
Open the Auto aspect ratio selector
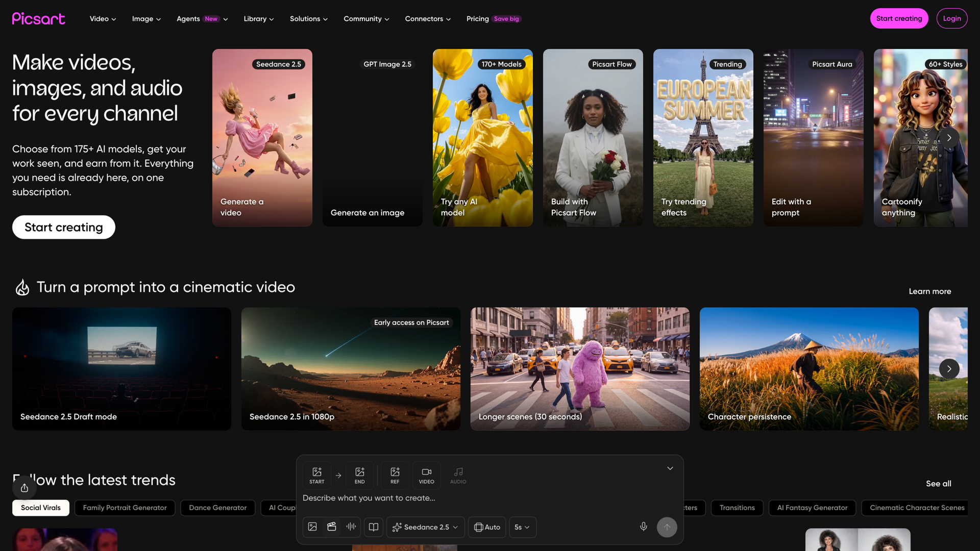point(487,527)
